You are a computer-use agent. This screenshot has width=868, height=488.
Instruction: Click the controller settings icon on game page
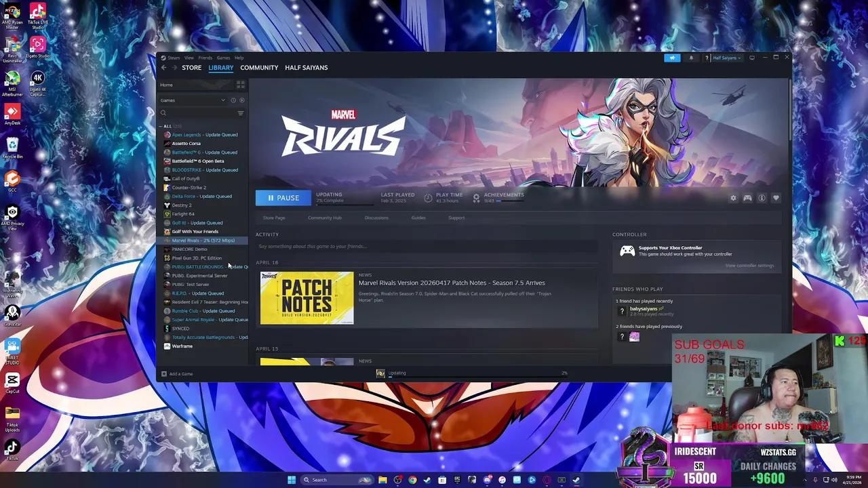[x=747, y=198]
